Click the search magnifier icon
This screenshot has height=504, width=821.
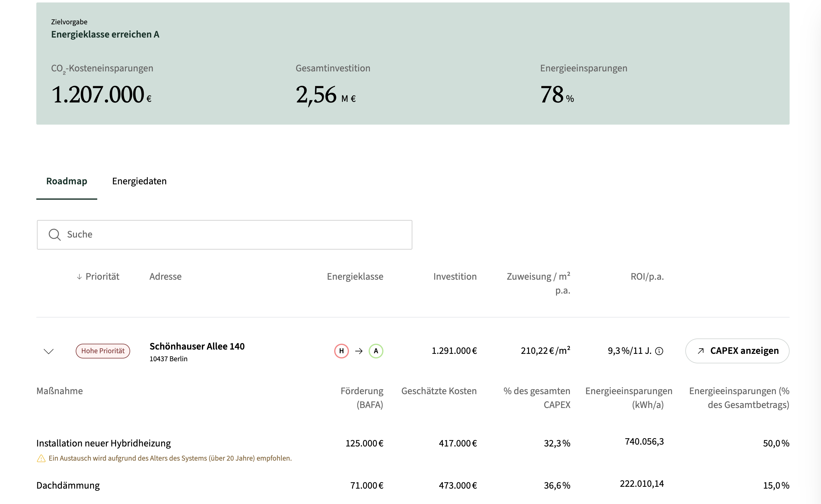(54, 234)
